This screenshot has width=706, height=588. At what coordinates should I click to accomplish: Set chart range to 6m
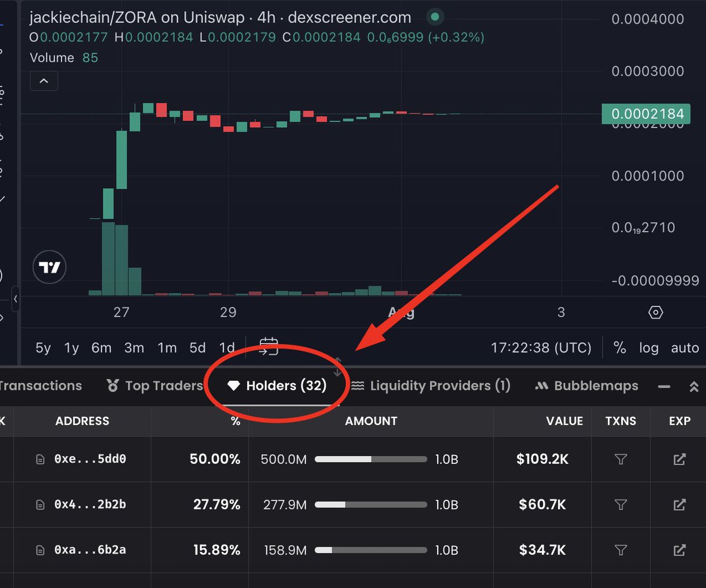pos(101,348)
